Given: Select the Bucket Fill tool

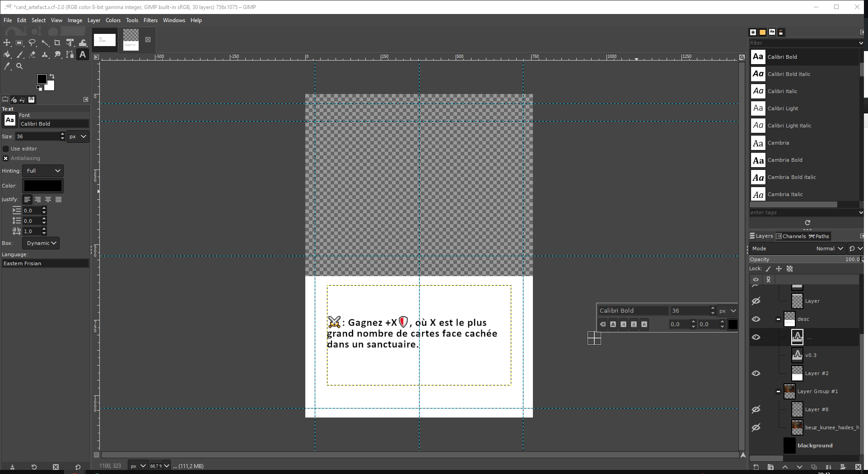Looking at the screenshot, I should click(x=7, y=55).
